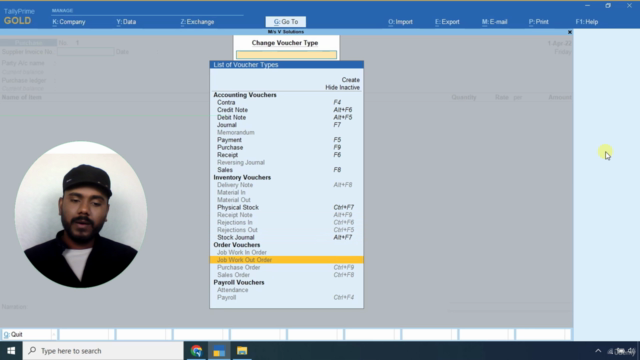Select the Attendance voucher type
Image resolution: width=640 pixels, height=360 pixels.
(x=286, y=290)
